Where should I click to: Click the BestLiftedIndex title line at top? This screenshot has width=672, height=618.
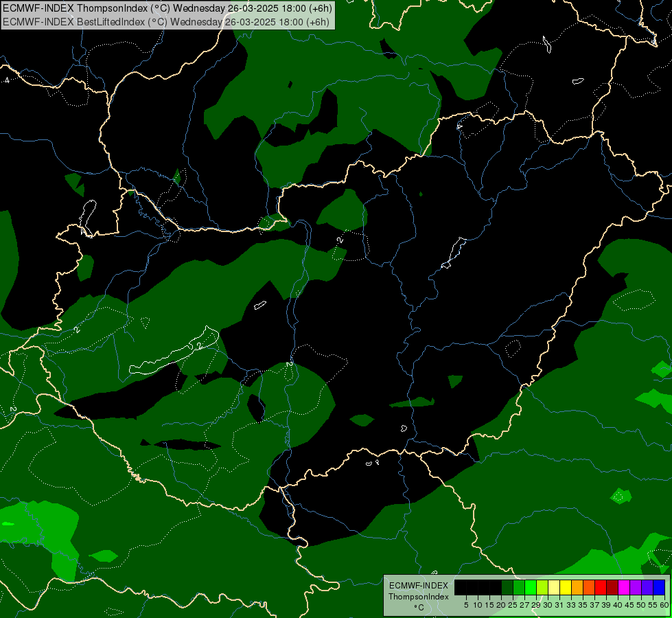(x=166, y=22)
